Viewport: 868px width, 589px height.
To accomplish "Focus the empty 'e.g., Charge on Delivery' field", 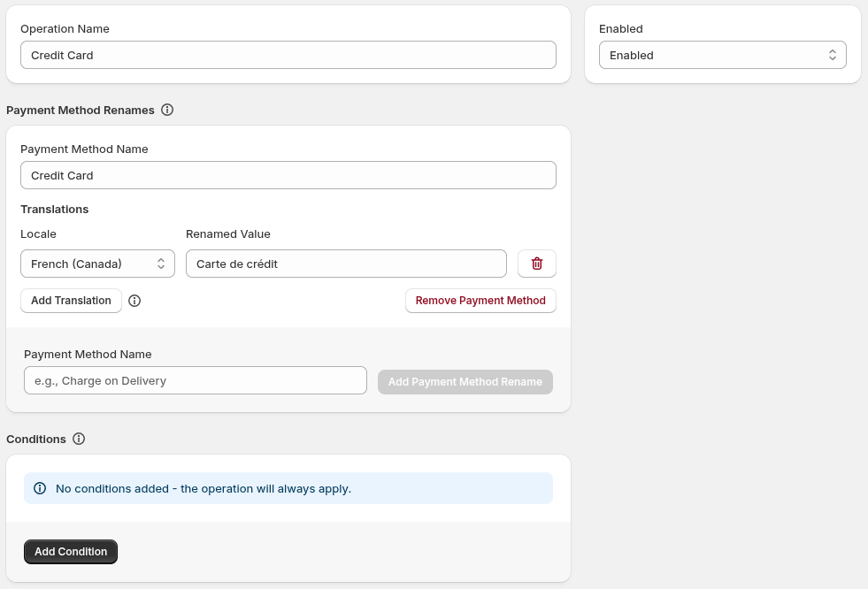I will point(196,380).
